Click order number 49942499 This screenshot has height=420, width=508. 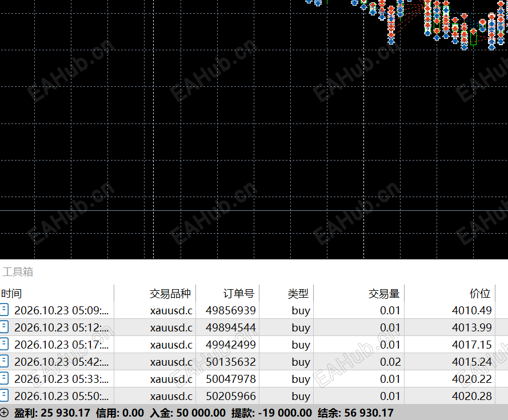[x=231, y=345]
